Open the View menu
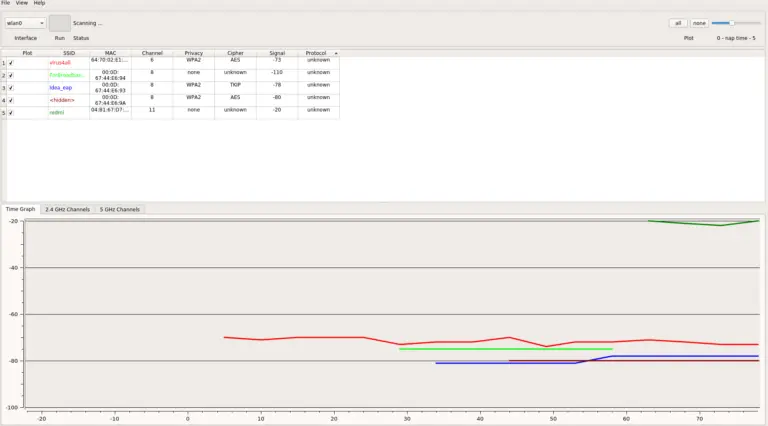This screenshot has height=426, width=768. coord(22,3)
